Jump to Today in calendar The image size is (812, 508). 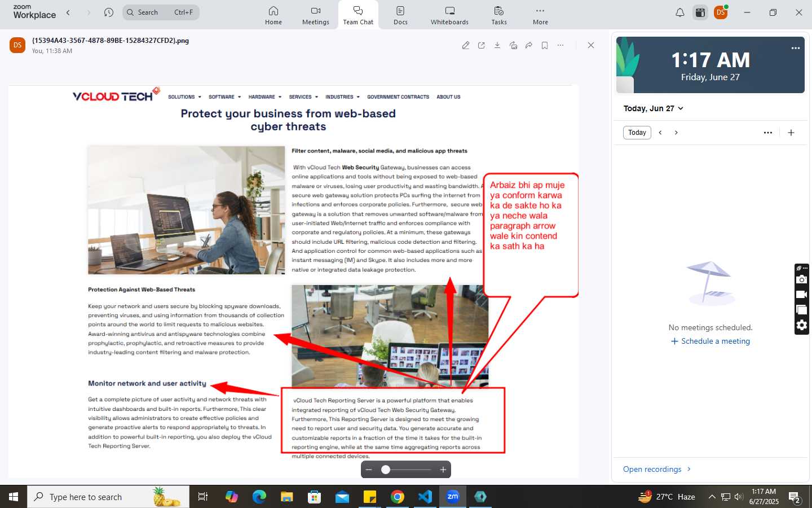click(637, 133)
